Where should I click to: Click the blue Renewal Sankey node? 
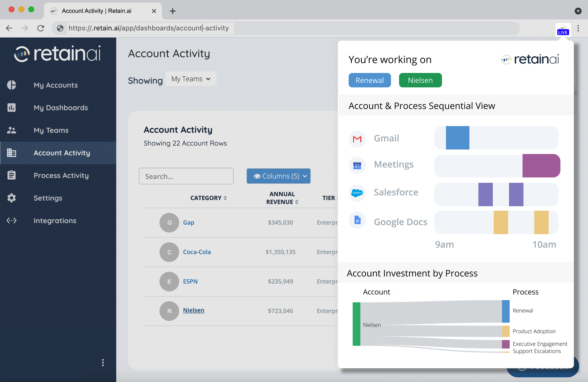(505, 311)
